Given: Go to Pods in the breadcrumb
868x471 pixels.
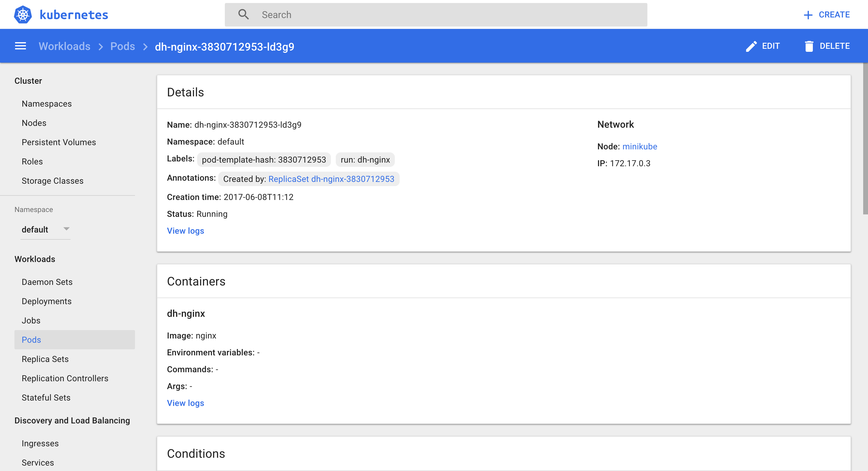Looking at the screenshot, I should 123,46.
